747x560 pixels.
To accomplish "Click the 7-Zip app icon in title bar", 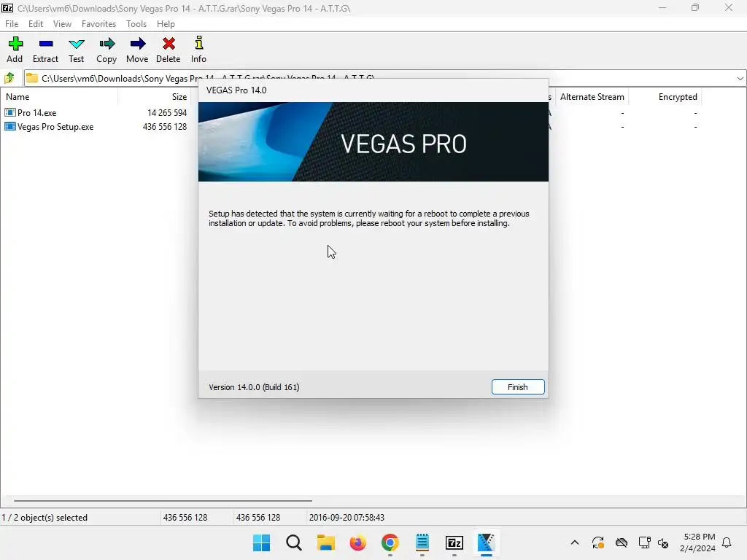I will point(7,8).
